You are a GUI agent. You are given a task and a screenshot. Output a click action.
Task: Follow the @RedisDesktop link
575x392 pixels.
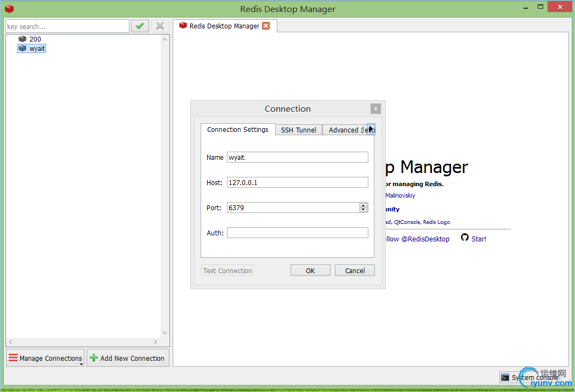[417, 239]
